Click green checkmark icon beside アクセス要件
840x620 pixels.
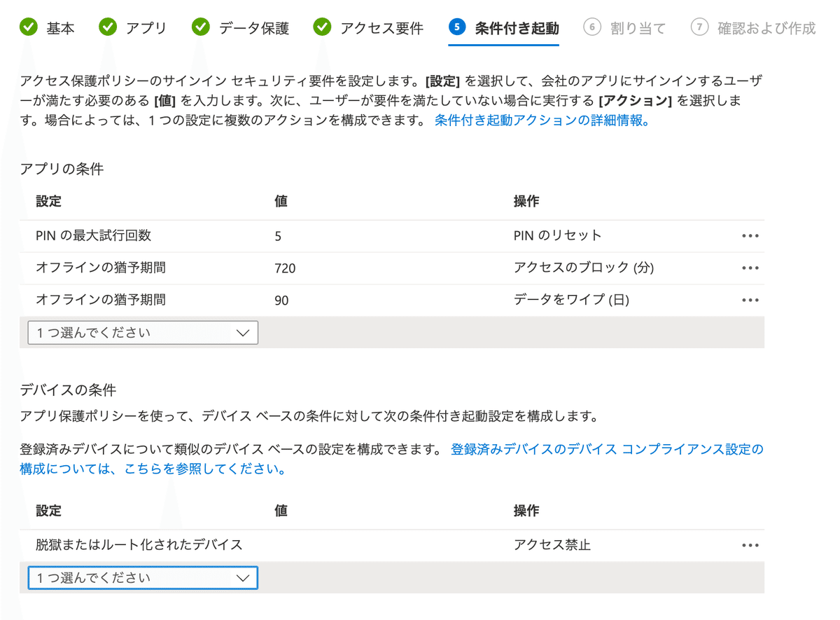[x=322, y=28]
